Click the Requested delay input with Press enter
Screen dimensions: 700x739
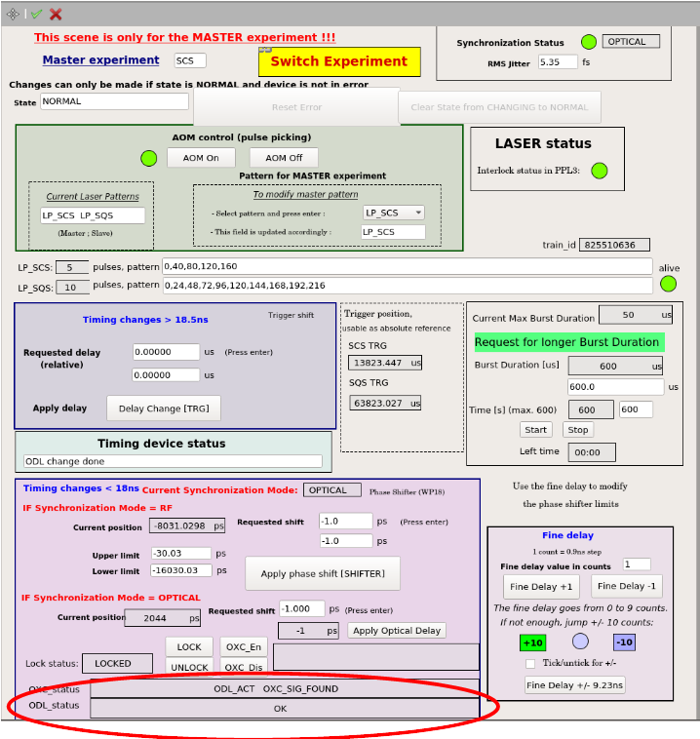(x=167, y=352)
